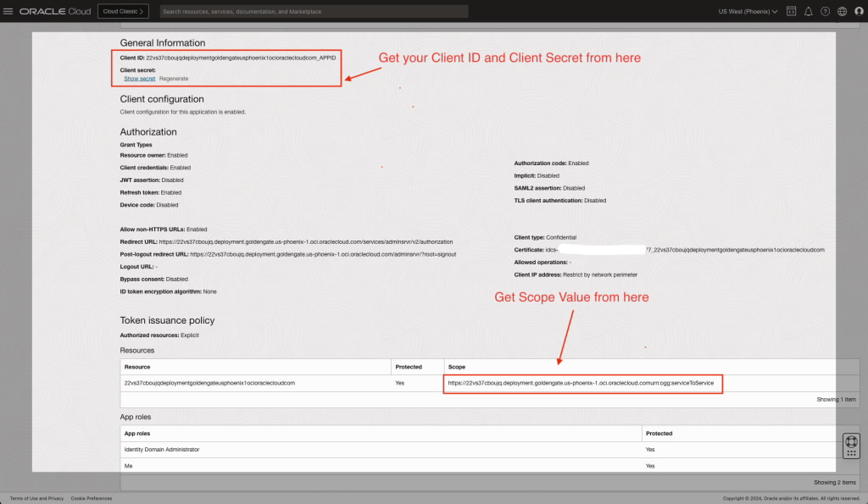This screenshot has width=868, height=504.
Task: Open the language globe icon
Action: (842, 11)
